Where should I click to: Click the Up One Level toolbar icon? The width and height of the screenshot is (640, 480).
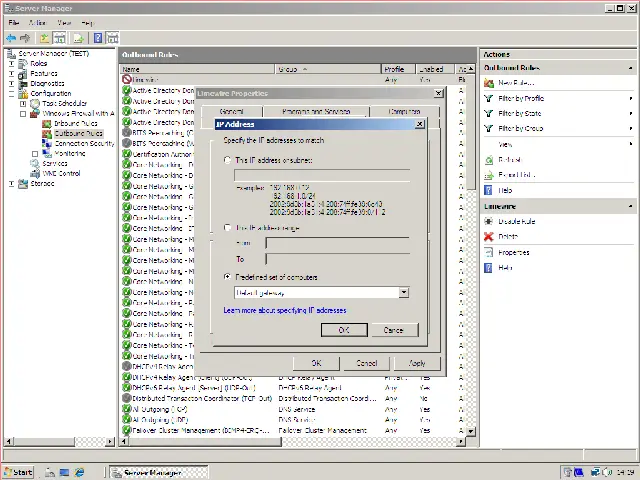click(44, 38)
